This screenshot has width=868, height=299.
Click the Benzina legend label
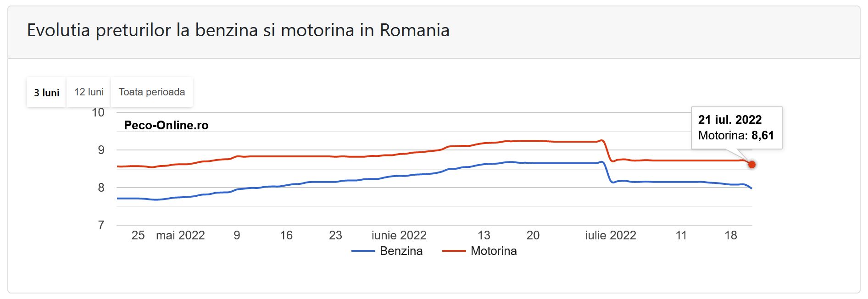click(x=401, y=251)
